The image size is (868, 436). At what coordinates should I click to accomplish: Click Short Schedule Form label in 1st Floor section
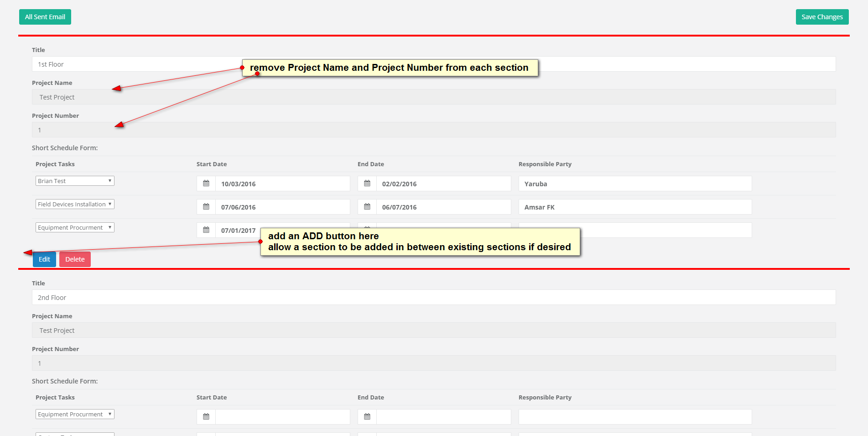click(x=65, y=148)
